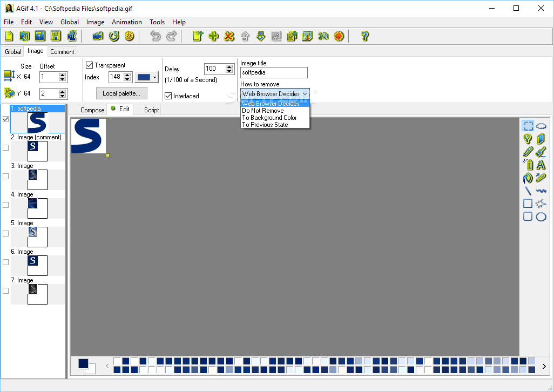Click the Move image up arrow icon
Viewport: 554px width, 392px height.
point(245,36)
